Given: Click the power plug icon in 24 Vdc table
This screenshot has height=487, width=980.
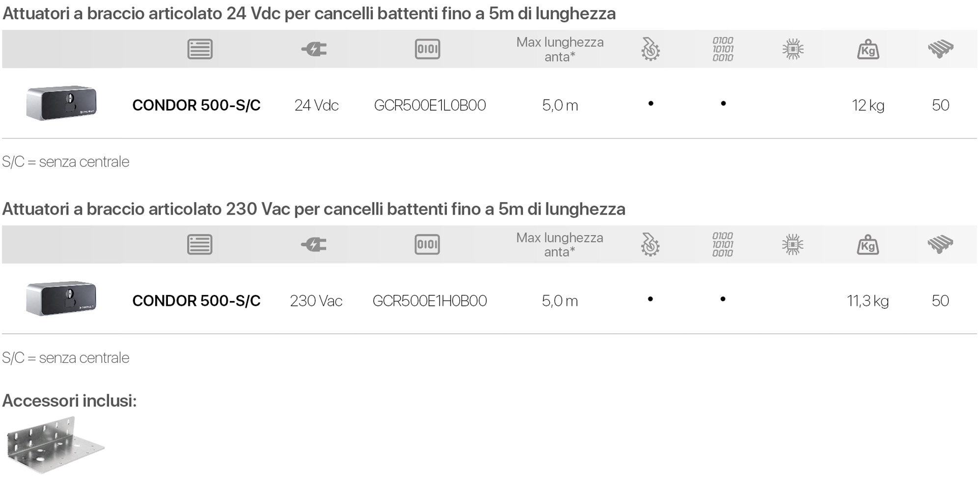Looking at the screenshot, I should 314,49.
